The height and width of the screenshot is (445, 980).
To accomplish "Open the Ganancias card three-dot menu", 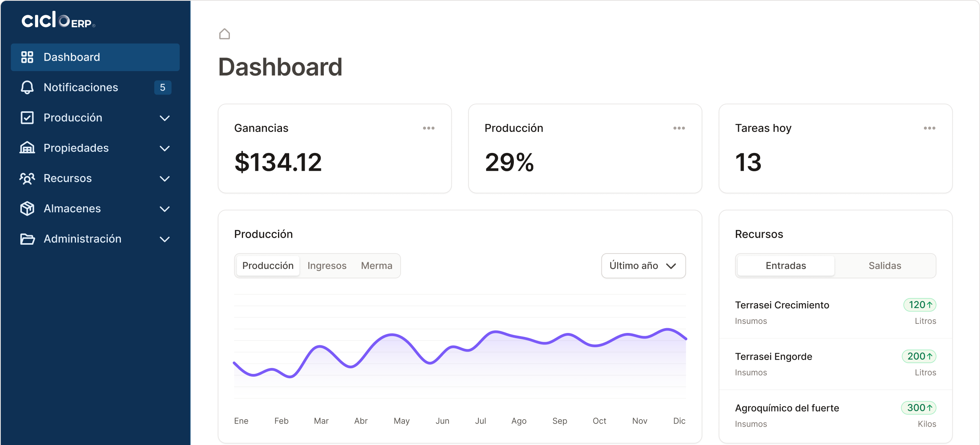I will 428,128.
